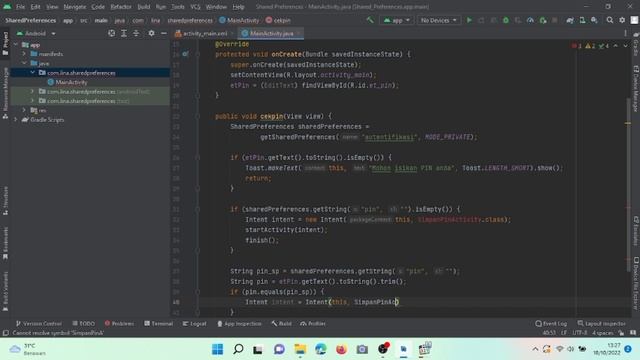This screenshot has height=360, width=640.
Task: Open the Terminal tool window
Action: (x=159, y=323)
